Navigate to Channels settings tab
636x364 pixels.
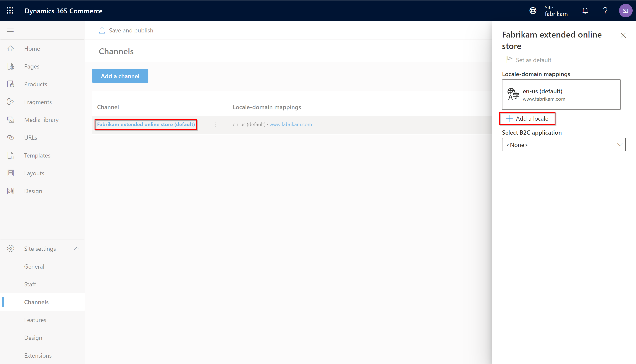click(x=36, y=302)
